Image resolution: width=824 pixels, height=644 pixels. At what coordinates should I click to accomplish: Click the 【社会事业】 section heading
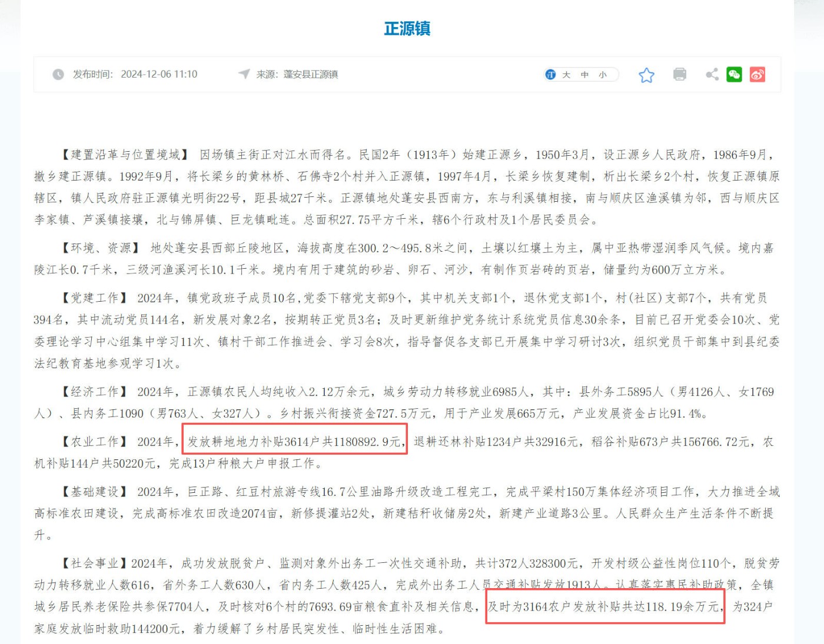pyautogui.click(x=95, y=563)
